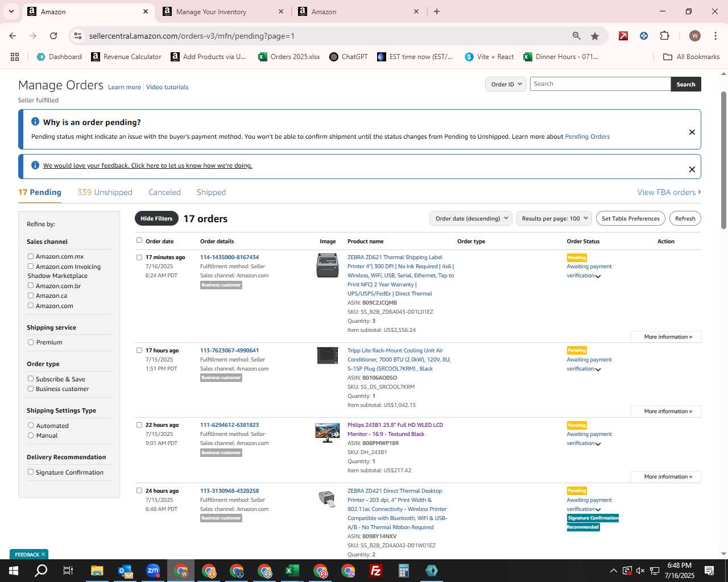Check the Business customer order type filter
728x582 pixels.
[x=31, y=389]
